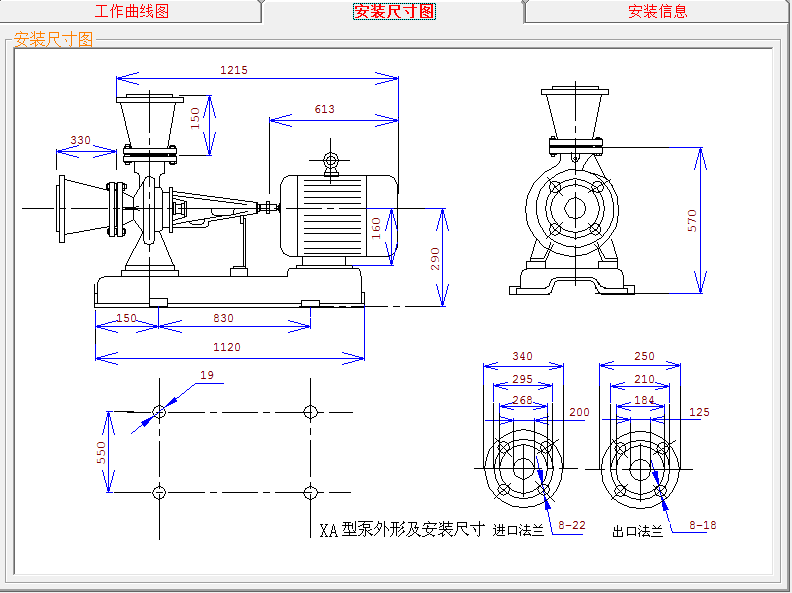Click the XA 型泵外形及安装尺寸 caption
The height and width of the screenshot is (593, 792).
402,529
